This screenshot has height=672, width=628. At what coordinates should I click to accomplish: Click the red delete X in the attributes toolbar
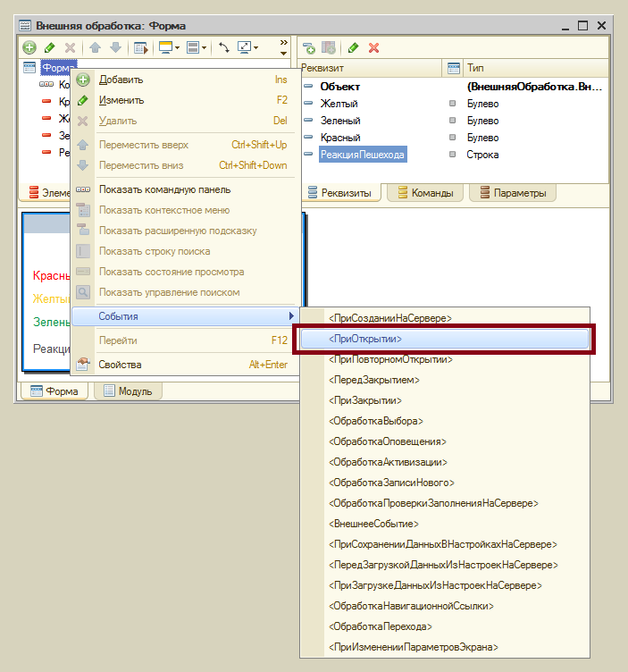[x=373, y=47]
